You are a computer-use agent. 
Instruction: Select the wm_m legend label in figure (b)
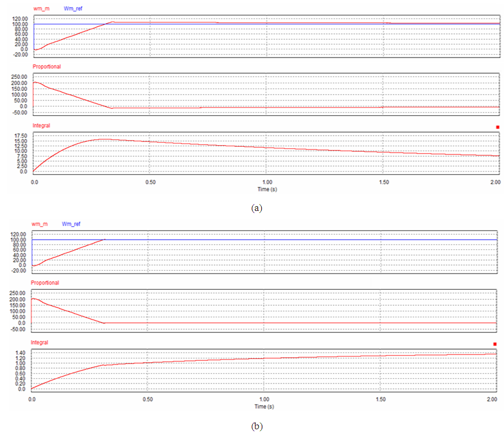tap(38, 224)
